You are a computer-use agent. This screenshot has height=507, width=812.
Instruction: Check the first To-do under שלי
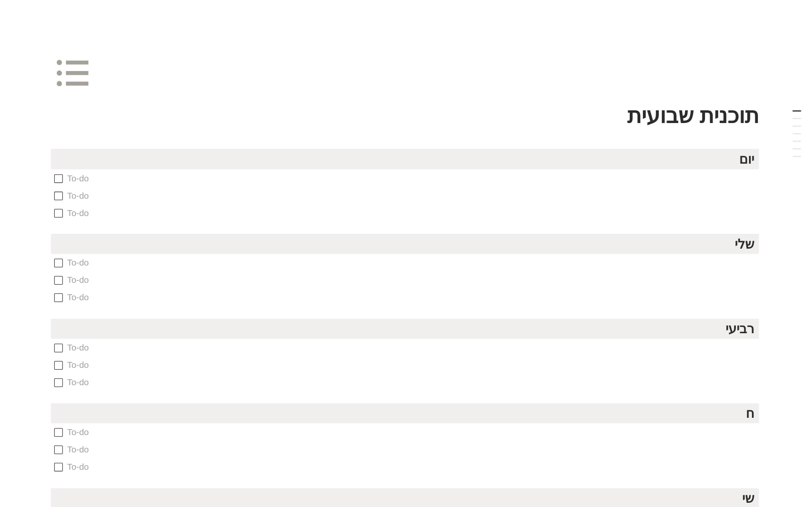[x=58, y=263]
